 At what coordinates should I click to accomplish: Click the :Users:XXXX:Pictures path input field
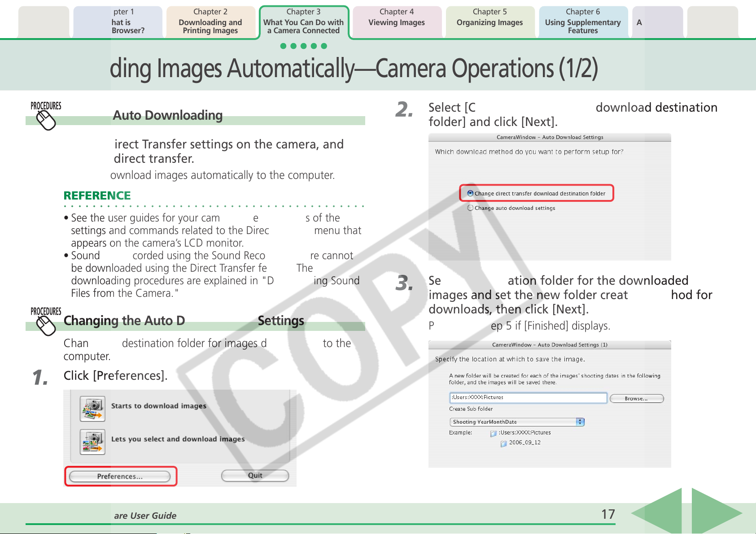coord(528,398)
